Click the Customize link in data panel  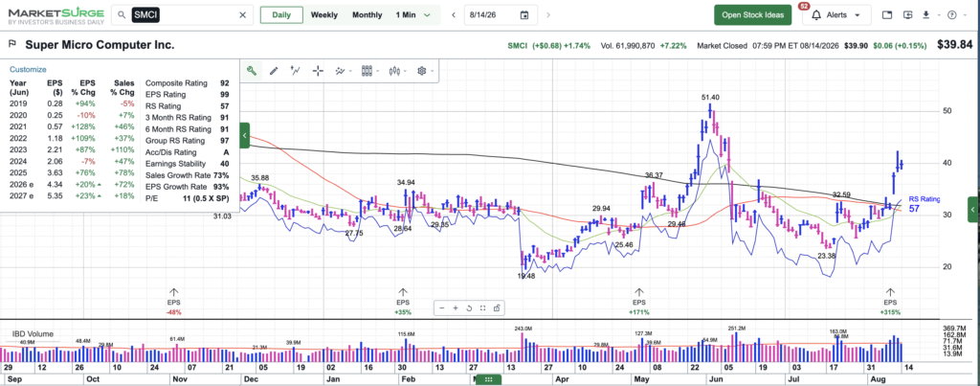[28, 70]
